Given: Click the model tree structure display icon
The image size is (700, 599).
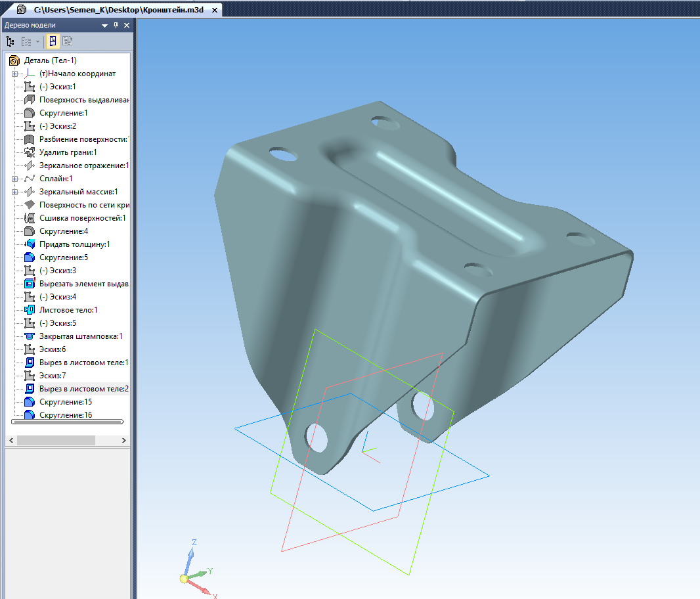Looking at the screenshot, I should point(11,41).
